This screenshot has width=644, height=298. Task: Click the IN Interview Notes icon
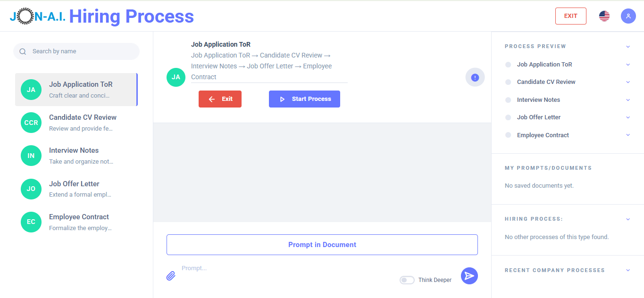[31, 155]
